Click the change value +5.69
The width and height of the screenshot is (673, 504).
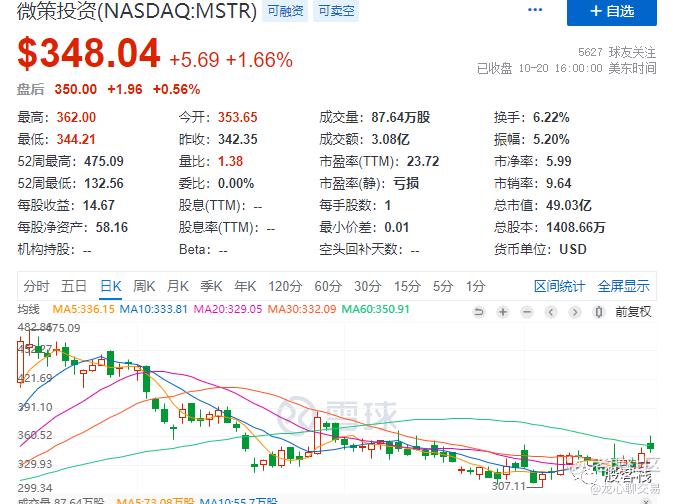click(x=194, y=60)
